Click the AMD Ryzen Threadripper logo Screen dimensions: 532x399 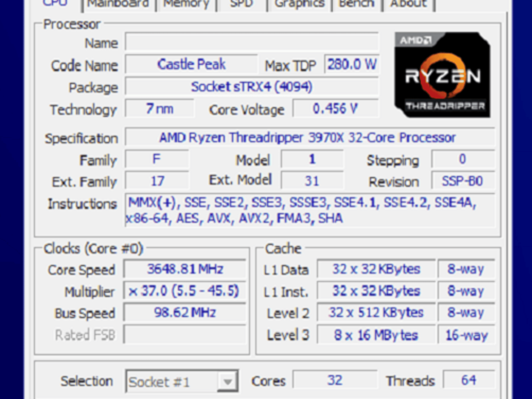(442, 75)
